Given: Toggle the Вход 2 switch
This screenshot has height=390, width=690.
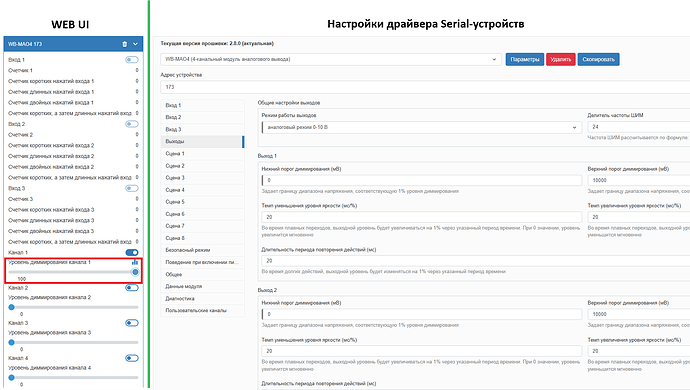Looking at the screenshot, I should click(x=132, y=124).
